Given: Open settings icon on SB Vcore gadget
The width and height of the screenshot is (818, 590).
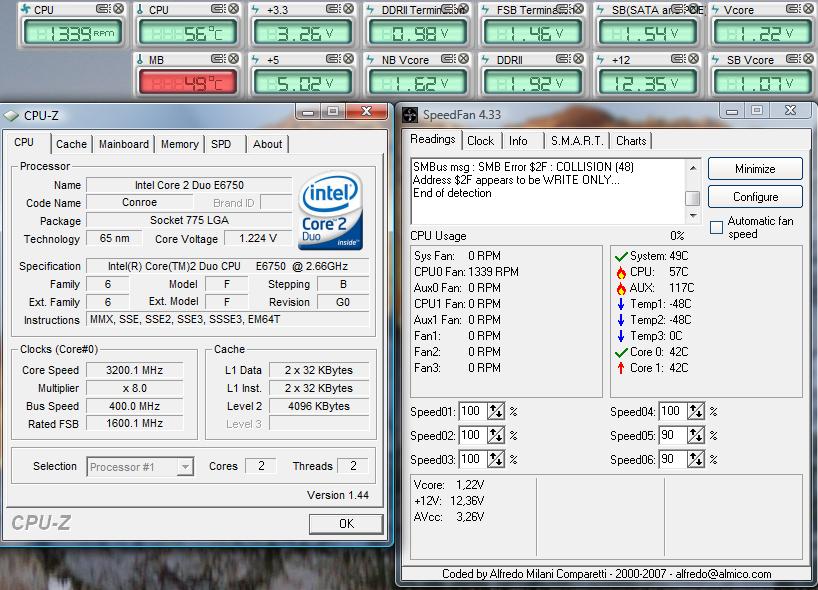Looking at the screenshot, I should (792, 58).
